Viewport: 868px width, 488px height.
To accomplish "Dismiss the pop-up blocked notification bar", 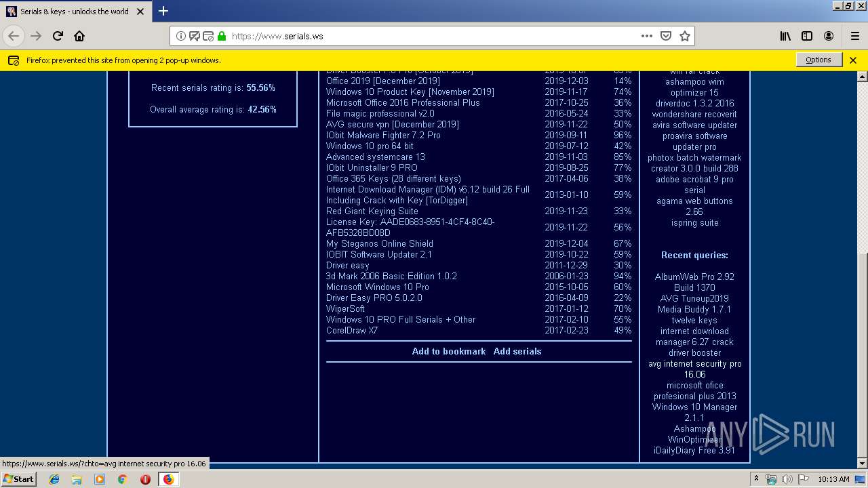I will coord(853,60).
